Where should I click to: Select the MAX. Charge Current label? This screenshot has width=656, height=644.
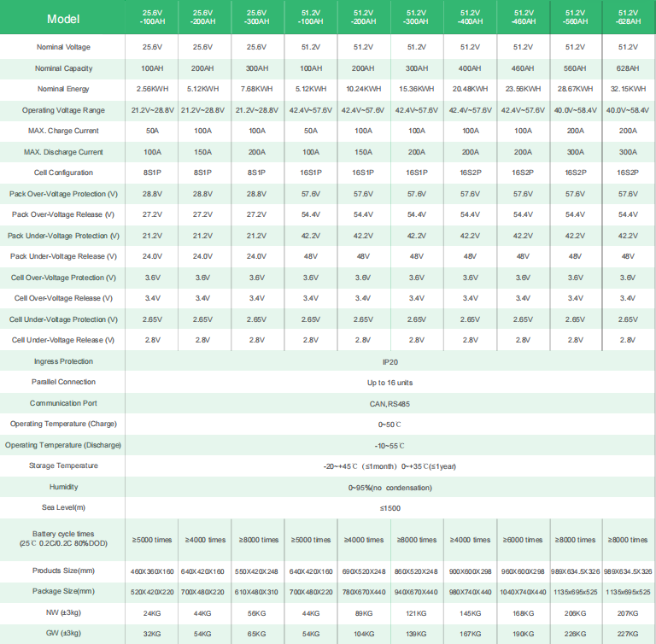click(x=63, y=131)
